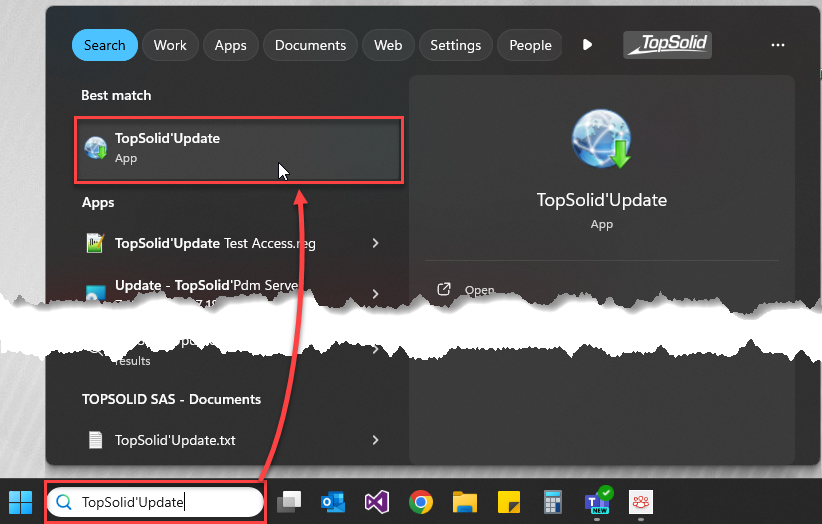Image resolution: width=822 pixels, height=524 pixels.
Task: Click the Best match heading
Action: pos(116,95)
